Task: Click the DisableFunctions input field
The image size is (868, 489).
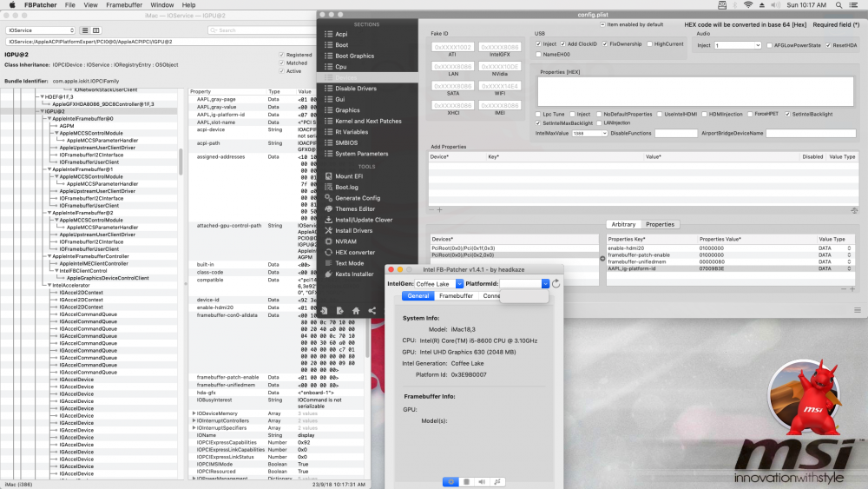Action: (x=676, y=134)
